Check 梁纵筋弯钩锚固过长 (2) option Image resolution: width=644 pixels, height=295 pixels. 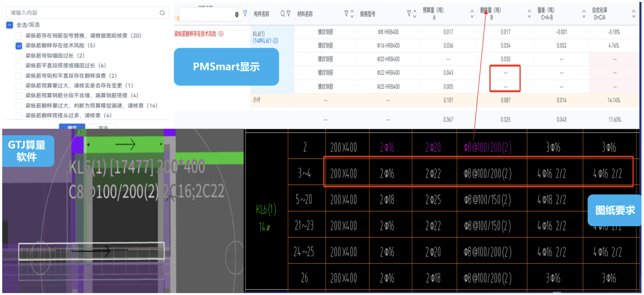(19, 56)
